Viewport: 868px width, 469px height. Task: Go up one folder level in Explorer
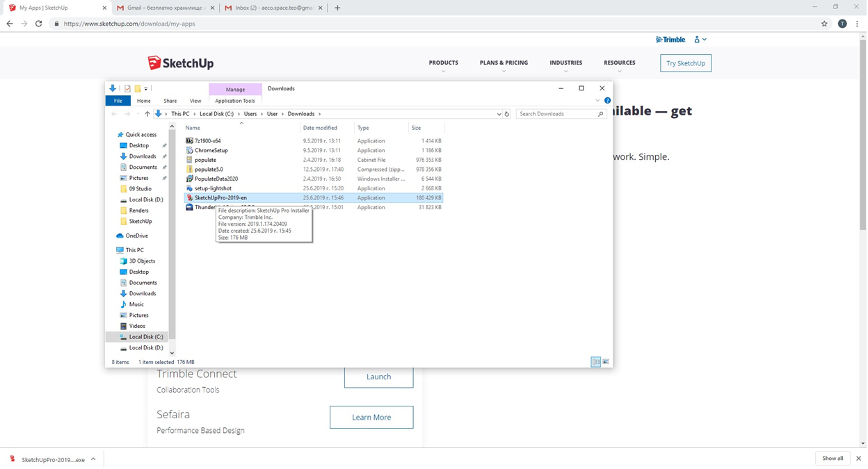[147, 114]
